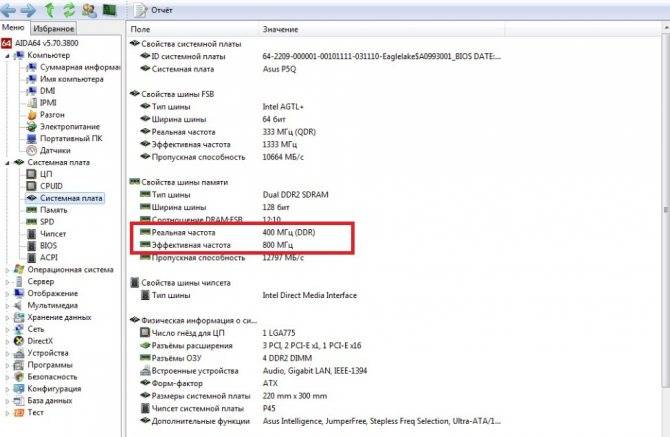
Task: Switch to the Избранное tab
Action: 53,29
